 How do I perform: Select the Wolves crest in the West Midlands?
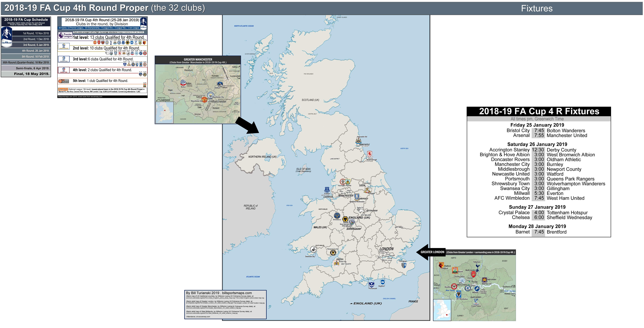(x=346, y=219)
